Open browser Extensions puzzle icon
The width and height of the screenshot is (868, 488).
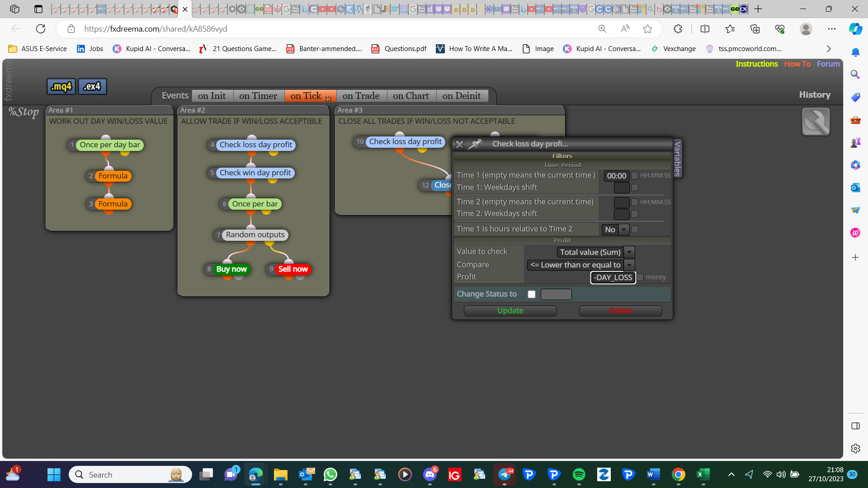(x=678, y=29)
